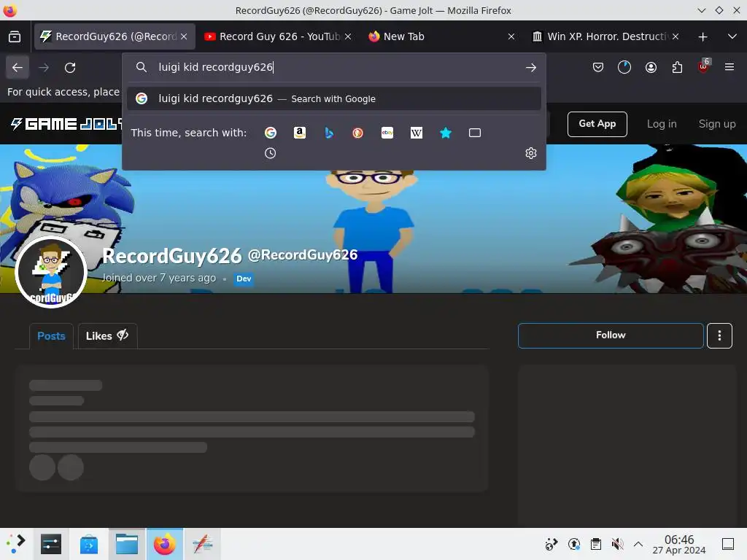Viewport: 747px width, 560px height.
Task: Reload the current page
Action: [70, 68]
